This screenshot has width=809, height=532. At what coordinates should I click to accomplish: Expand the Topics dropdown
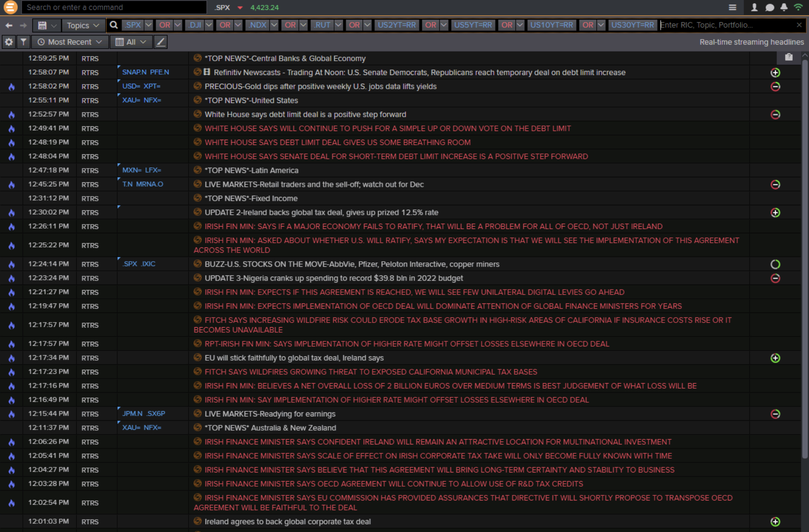coord(83,25)
